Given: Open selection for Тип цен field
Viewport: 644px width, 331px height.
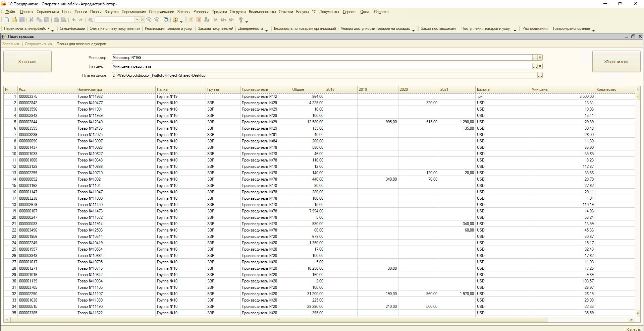Looking at the screenshot, I should point(535,66).
